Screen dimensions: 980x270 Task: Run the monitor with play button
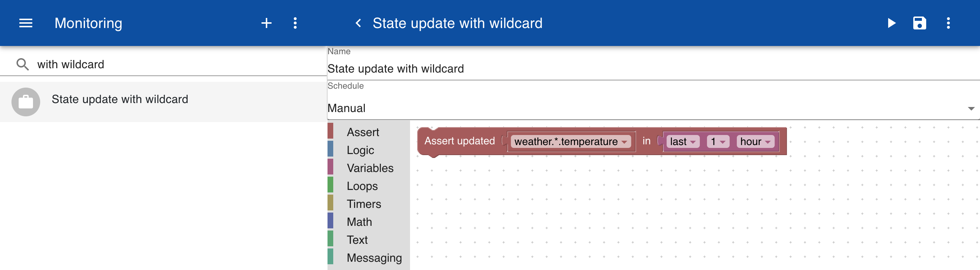pos(891,23)
